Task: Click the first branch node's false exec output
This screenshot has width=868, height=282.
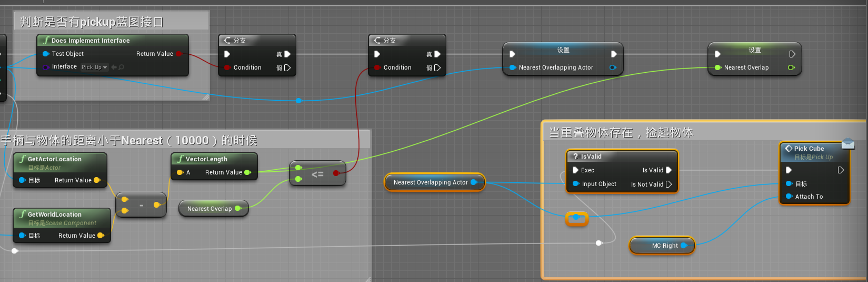Action: point(287,67)
